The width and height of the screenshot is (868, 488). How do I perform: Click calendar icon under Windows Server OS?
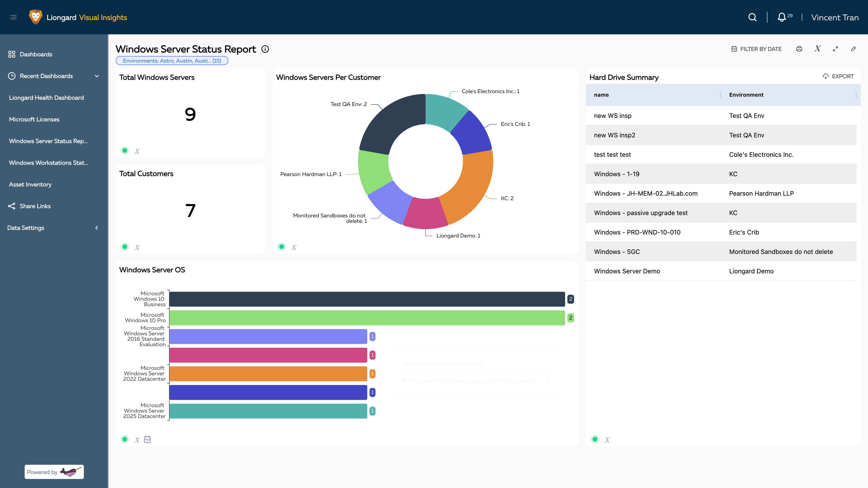pos(147,439)
